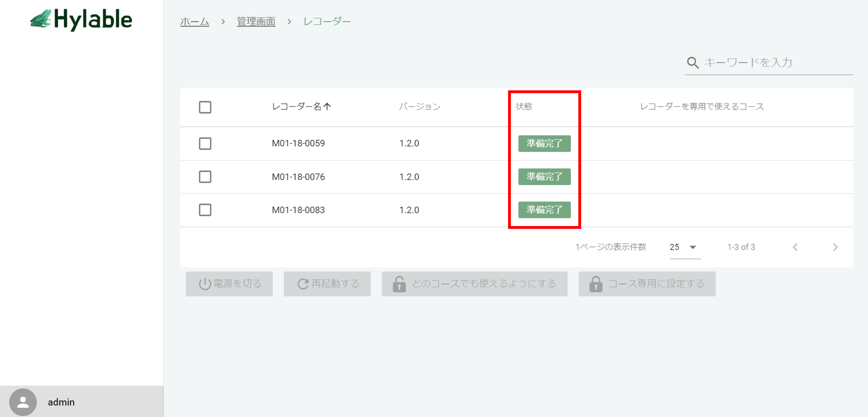Click the search magnifier icon
Screen dimensions: 868x417
[692, 63]
